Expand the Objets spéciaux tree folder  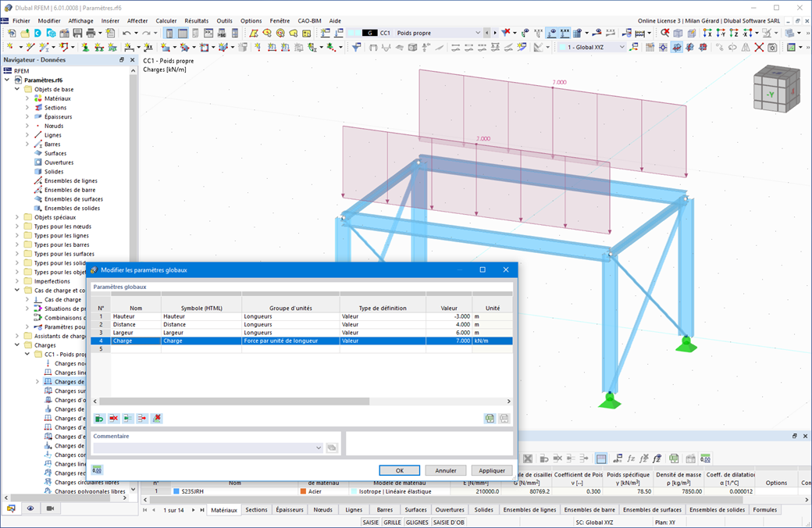(x=17, y=217)
